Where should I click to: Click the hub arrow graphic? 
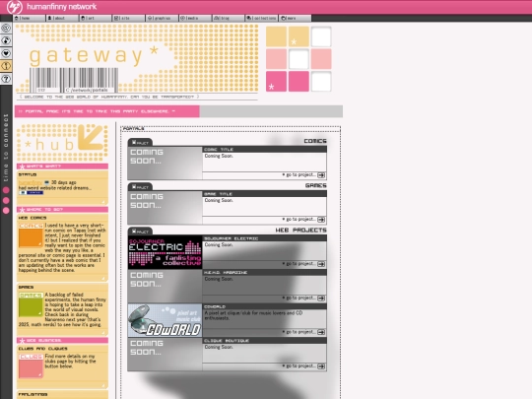pyautogui.click(x=91, y=137)
